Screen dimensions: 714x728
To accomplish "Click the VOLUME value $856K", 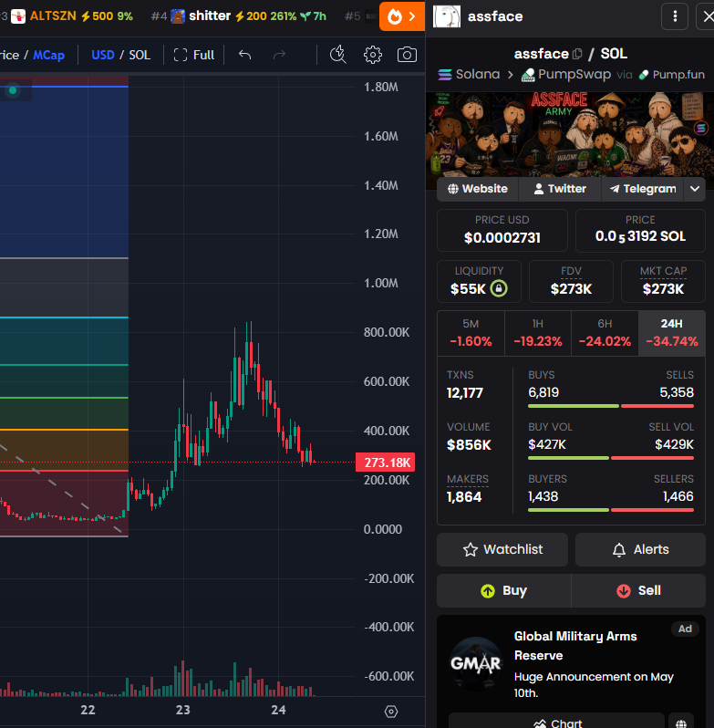I will point(469,445).
